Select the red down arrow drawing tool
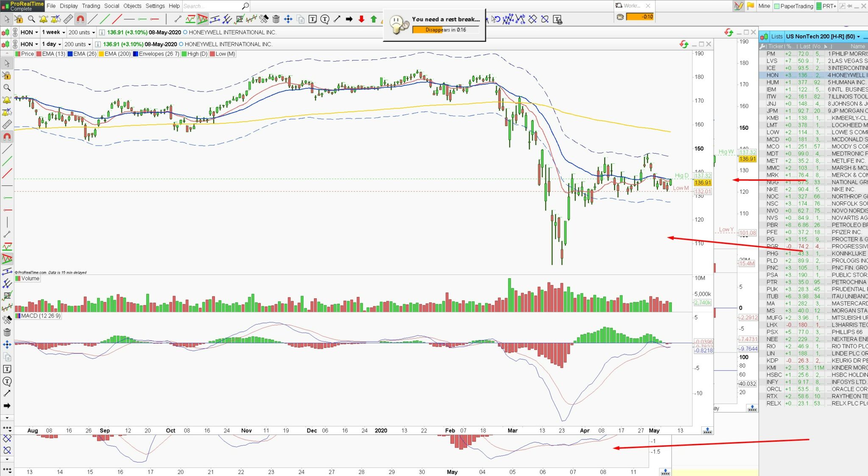This screenshot has width=868, height=476. (361, 19)
